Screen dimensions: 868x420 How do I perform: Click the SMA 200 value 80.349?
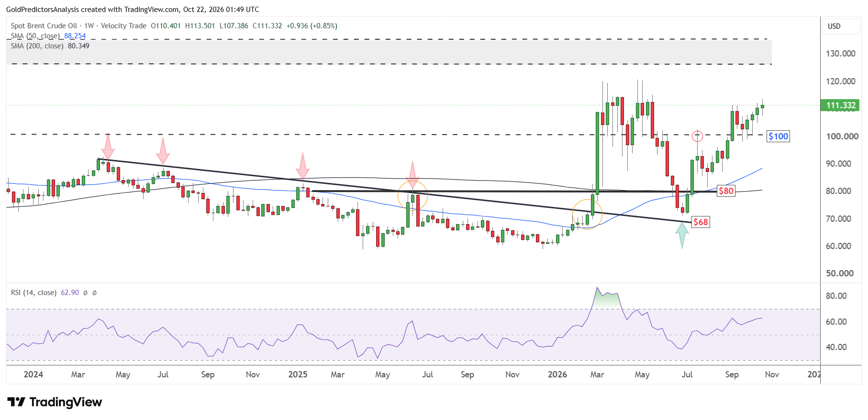click(78, 46)
